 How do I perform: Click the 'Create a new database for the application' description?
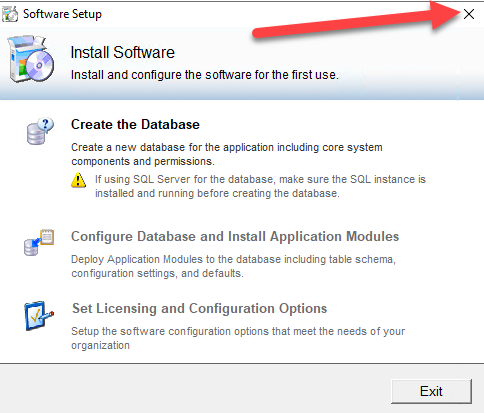pyautogui.click(x=227, y=154)
